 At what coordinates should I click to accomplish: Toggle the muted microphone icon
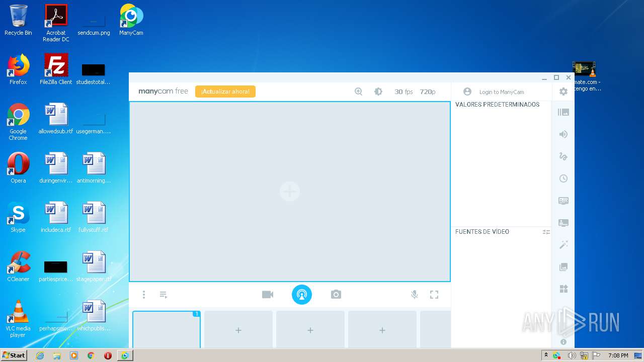[415, 295]
